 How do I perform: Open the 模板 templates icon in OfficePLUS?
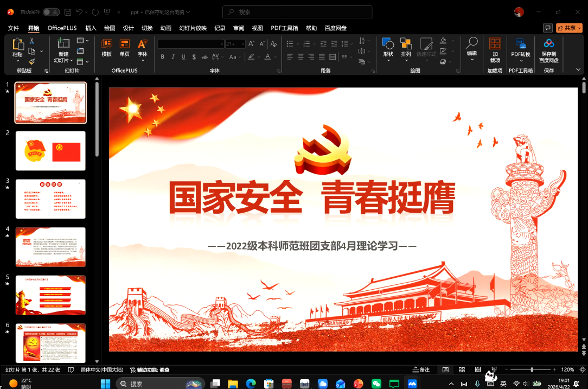(107, 47)
